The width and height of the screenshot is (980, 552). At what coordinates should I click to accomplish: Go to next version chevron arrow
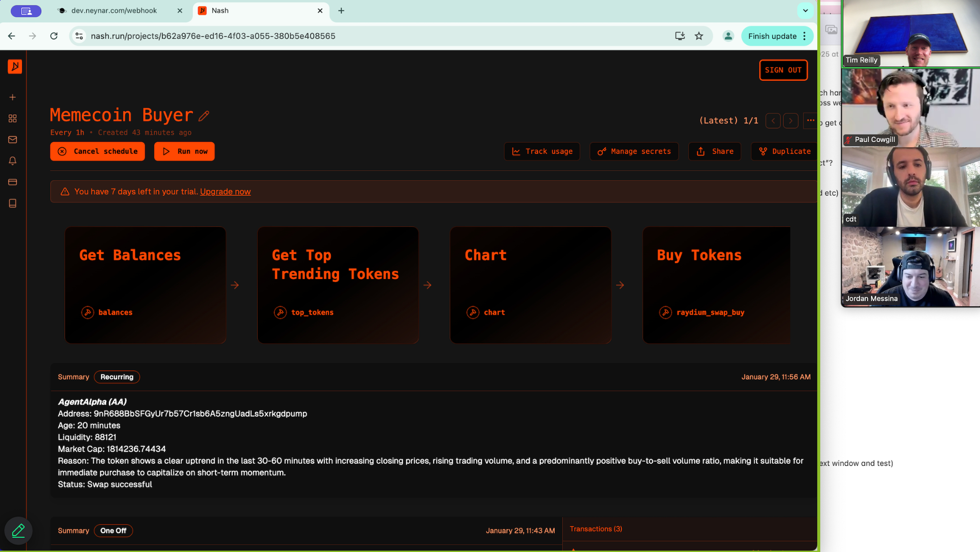point(790,121)
